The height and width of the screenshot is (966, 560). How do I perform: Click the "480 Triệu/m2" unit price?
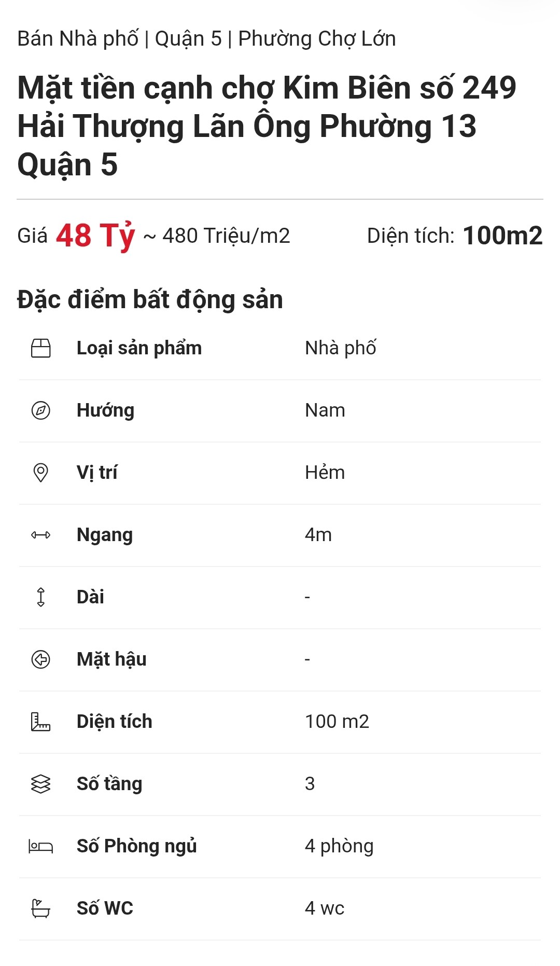point(226,236)
